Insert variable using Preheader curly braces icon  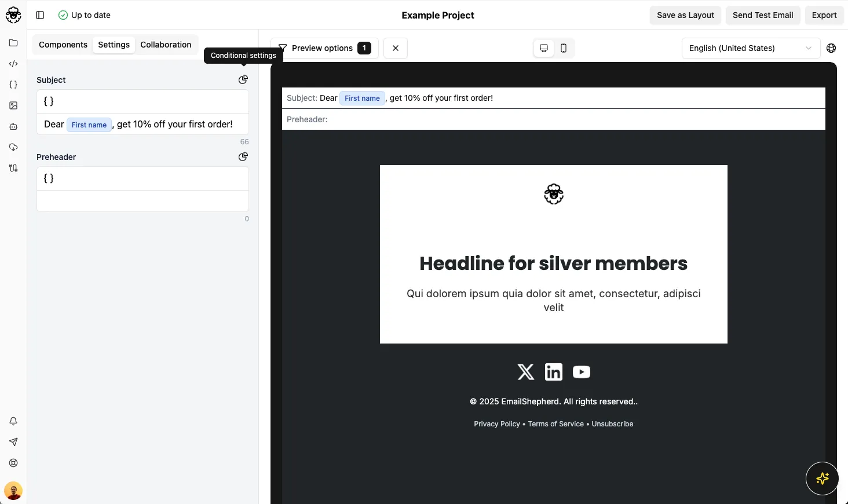pos(49,178)
